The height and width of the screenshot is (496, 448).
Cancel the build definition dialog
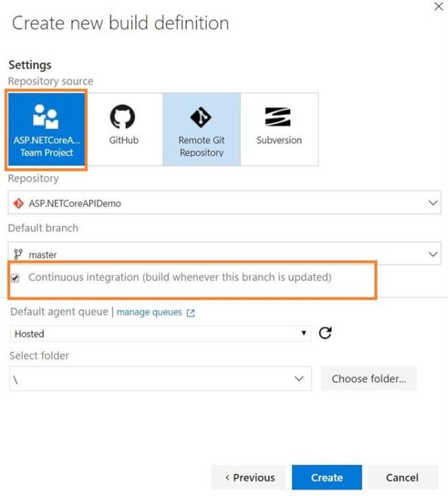(x=402, y=477)
